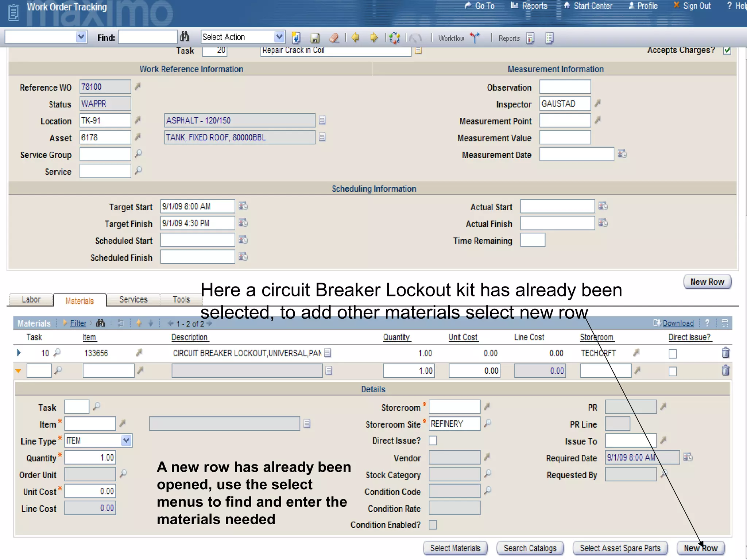The width and height of the screenshot is (747, 560).
Task: Switch to the Materials tab
Action: pos(80,300)
